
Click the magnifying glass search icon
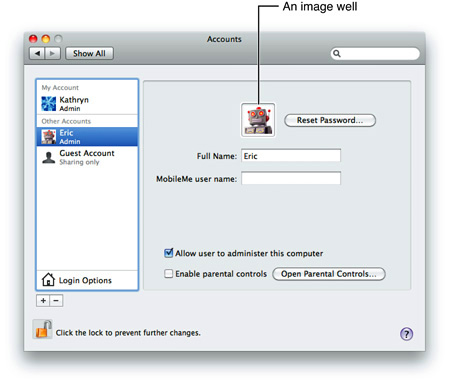point(337,54)
